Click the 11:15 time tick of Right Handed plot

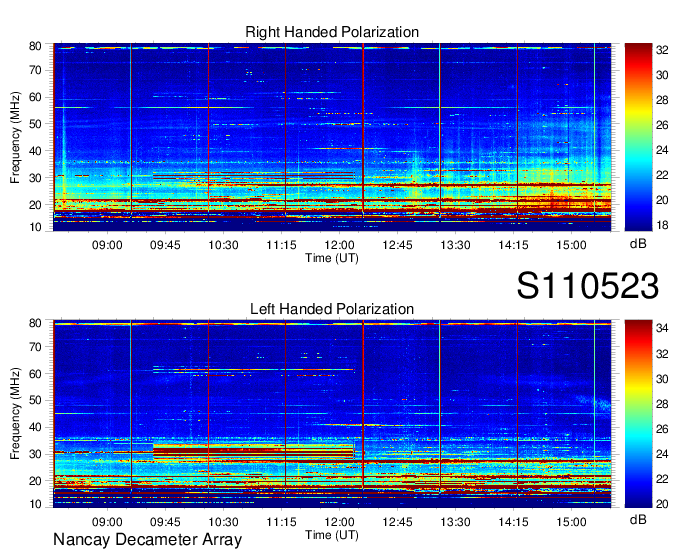pyautogui.click(x=281, y=245)
